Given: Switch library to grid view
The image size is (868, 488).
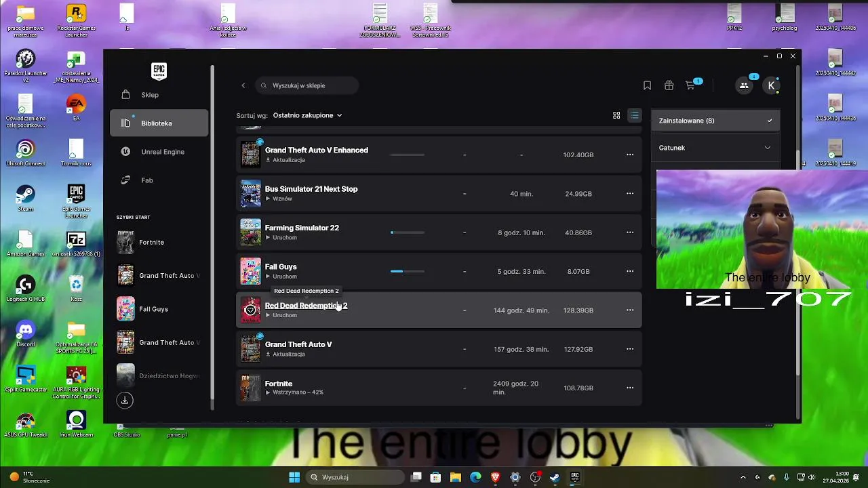Looking at the screenshot, I should [x=616, y=115].
